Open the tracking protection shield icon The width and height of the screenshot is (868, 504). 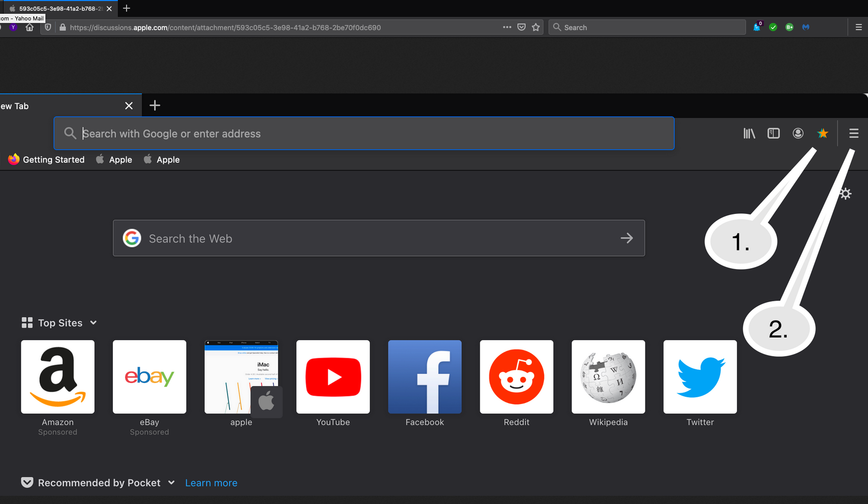(x=48, y=28)
